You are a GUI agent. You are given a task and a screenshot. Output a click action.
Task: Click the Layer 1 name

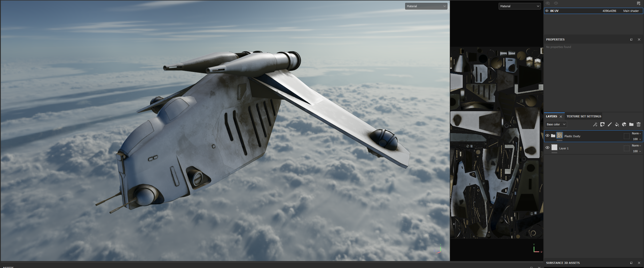point(564,148)
